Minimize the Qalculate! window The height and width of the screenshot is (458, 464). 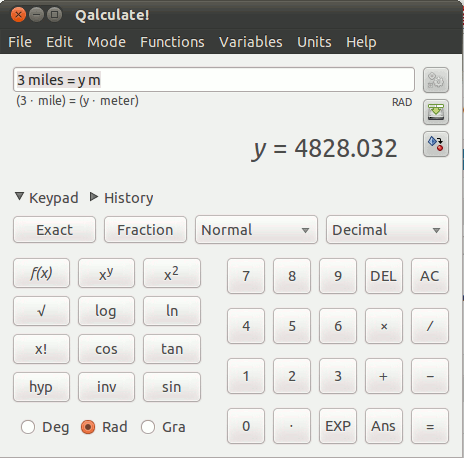[36, 15]
